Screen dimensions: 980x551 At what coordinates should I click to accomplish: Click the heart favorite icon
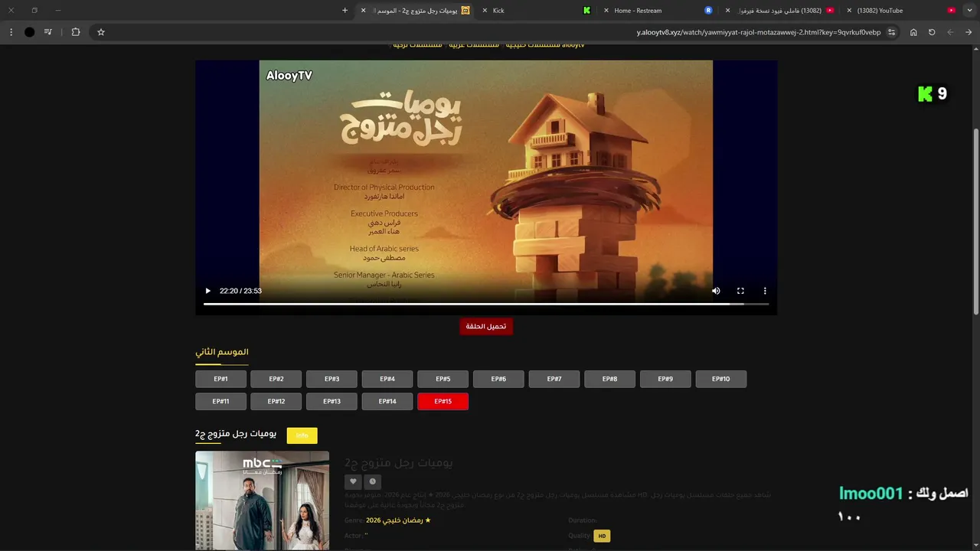[x=353, y=481]
